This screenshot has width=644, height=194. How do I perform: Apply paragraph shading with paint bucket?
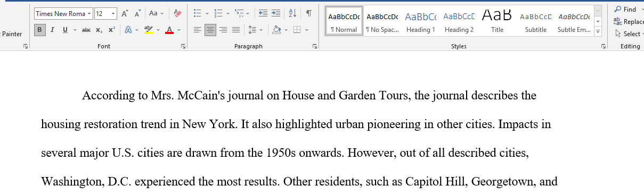pyautogui.click(x=276, y=30)
